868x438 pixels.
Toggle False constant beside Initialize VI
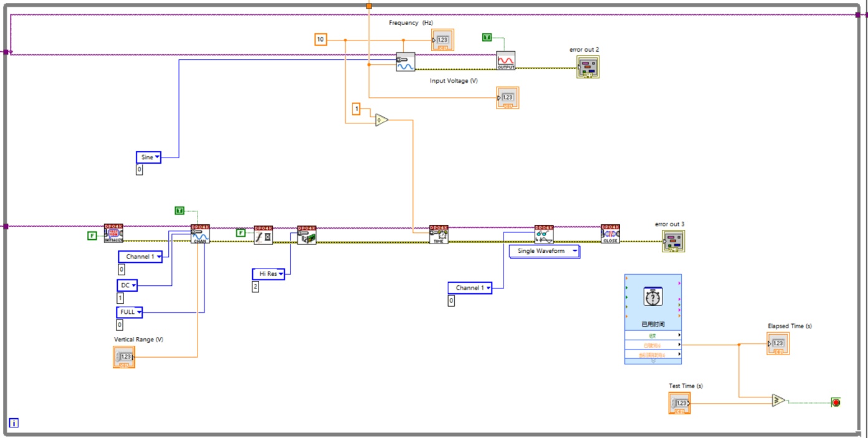pyautogui.click(x=92, y=236)
